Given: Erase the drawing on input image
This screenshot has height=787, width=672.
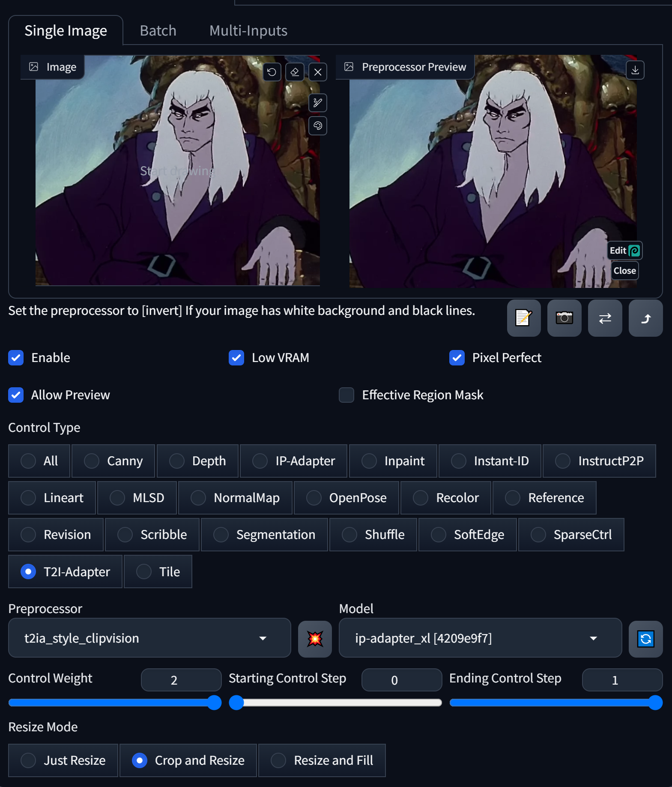Looking at the screenshot, I should click(x=295, y=72).
